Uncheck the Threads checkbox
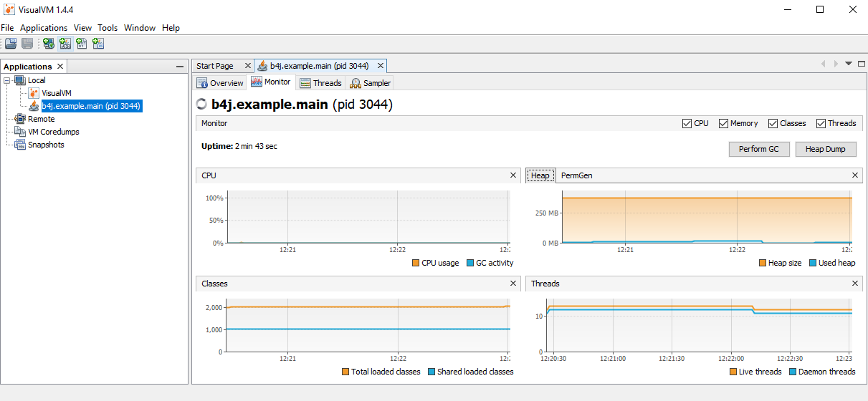This screenshot has height=401, width=868. pos(821,123)
